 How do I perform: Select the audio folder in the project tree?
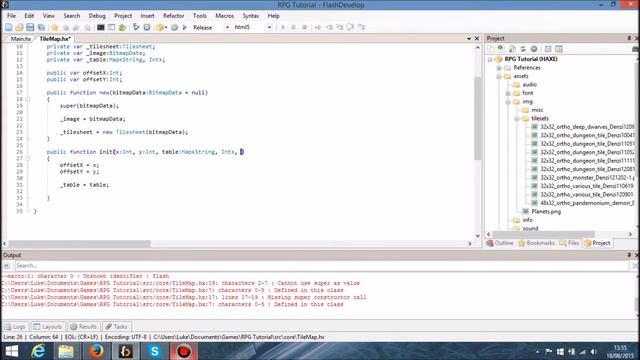[x=529, y=85]
